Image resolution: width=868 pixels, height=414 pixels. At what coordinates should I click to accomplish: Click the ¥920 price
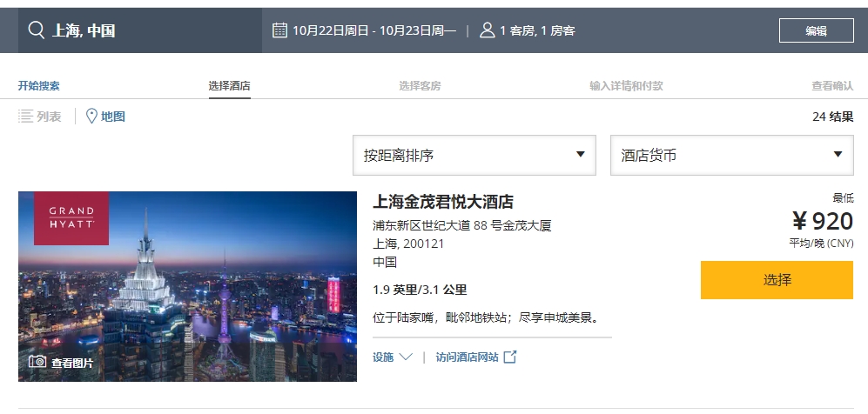[x=823, y=221]
